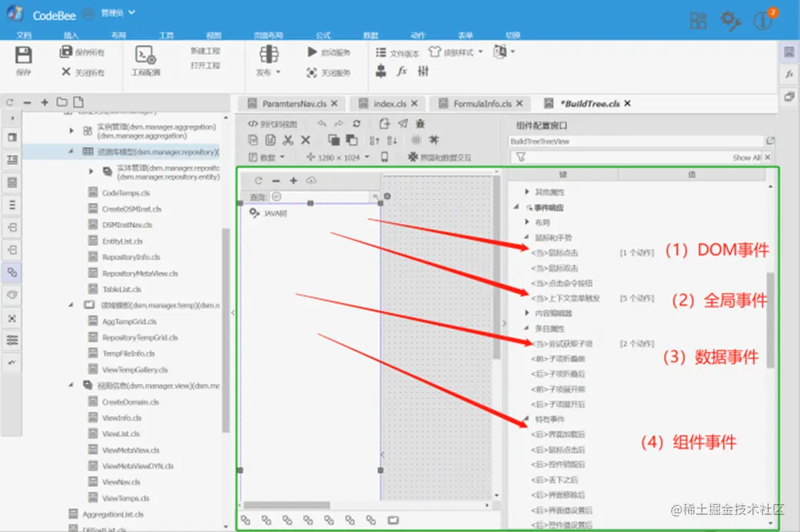Click the Show All filter button
The height and width of the screenshot is (532, 800).
tap(747, 158)
